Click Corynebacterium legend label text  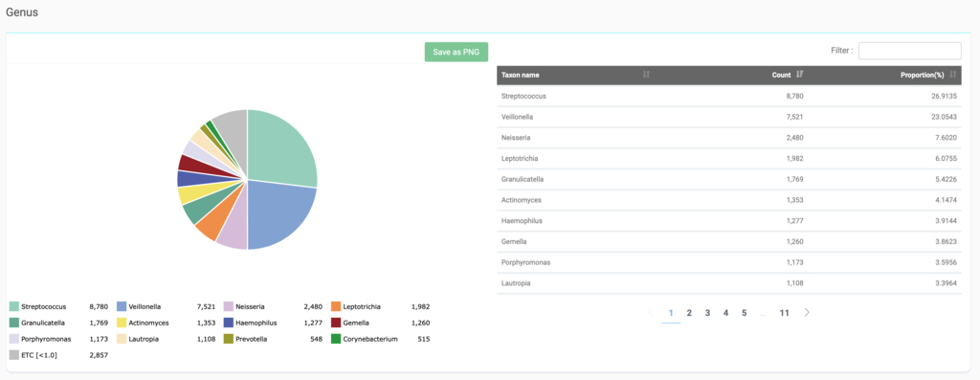pyautogui.click(x=370, y=340)
